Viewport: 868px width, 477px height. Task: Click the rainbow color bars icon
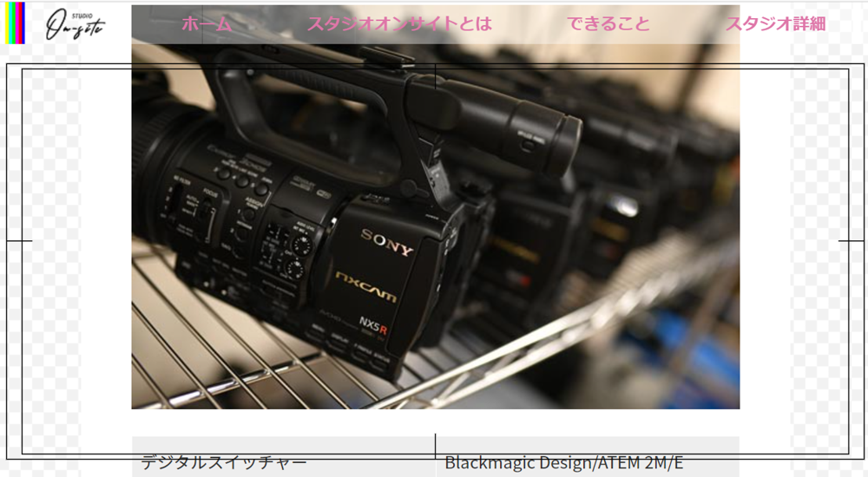(15, 23)
